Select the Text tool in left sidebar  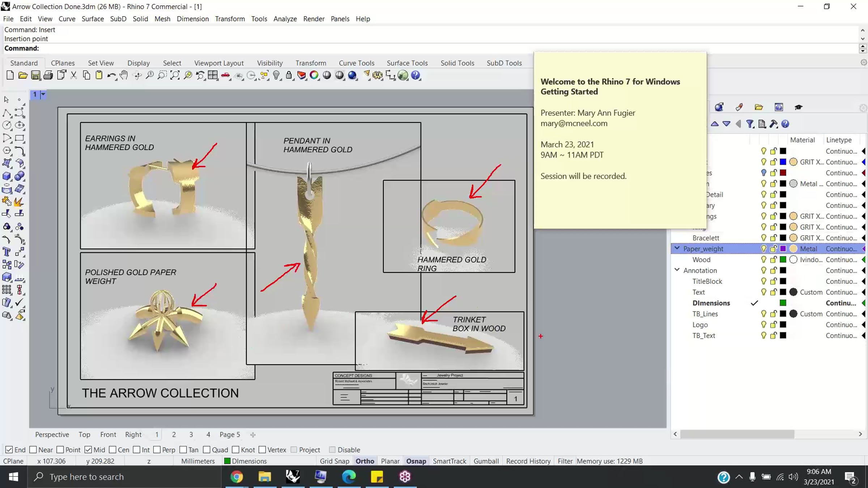click(7, 252)
